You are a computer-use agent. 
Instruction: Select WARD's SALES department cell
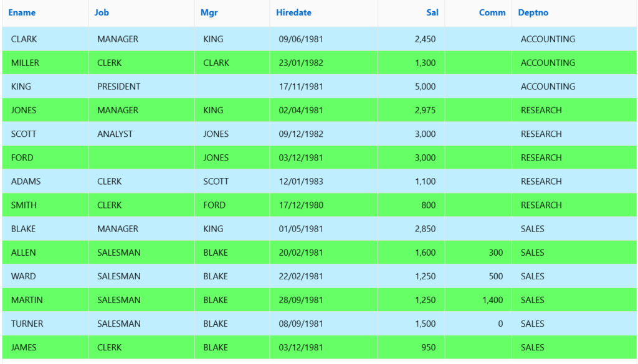pos(574,276)
